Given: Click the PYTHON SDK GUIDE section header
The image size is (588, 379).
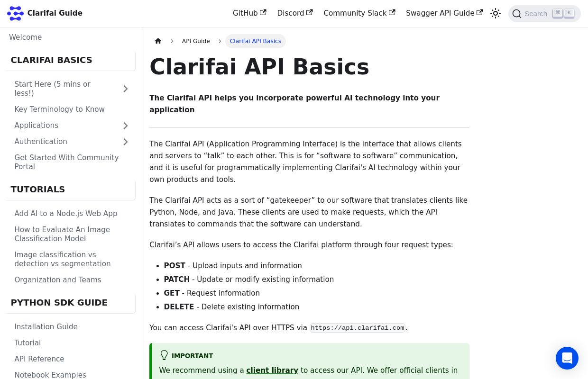Looking at the screenshot, I should (59, 303).
